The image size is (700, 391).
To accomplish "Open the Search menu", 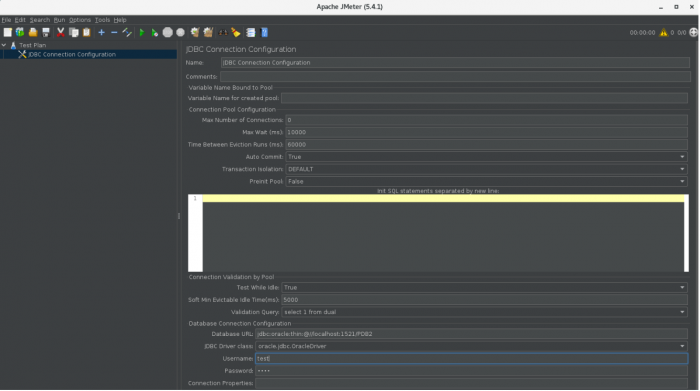I will (x=40, y=20).
